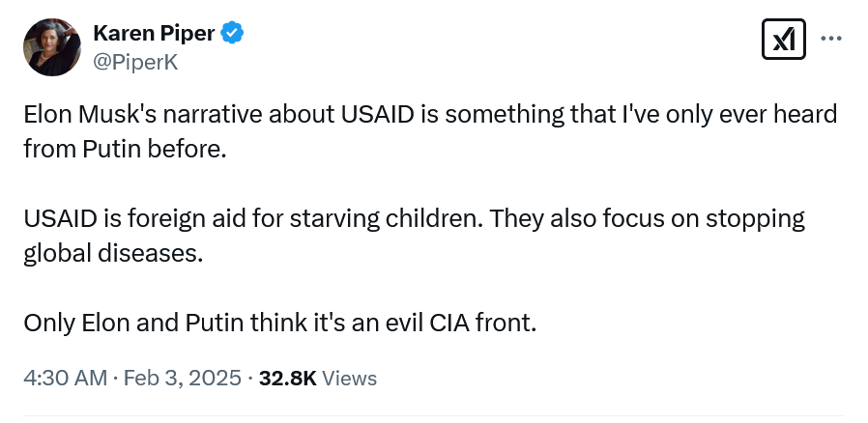
Task: Click the blue verified checkmark badge
Action: (x=233, y=33)
